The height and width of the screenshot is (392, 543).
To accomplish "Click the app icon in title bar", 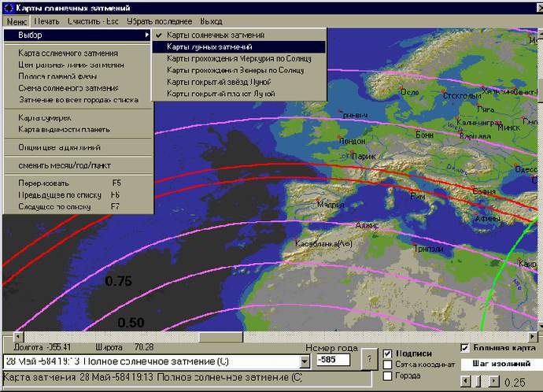I will pyautogui.click(x=9, y=8).
